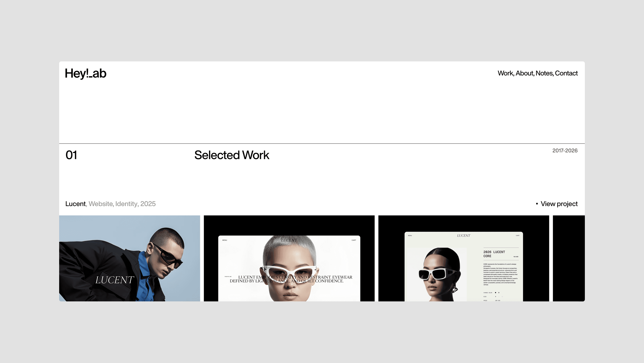
Task: Click the partially visible fourth black thumbnail
Action: click(569, 258)
